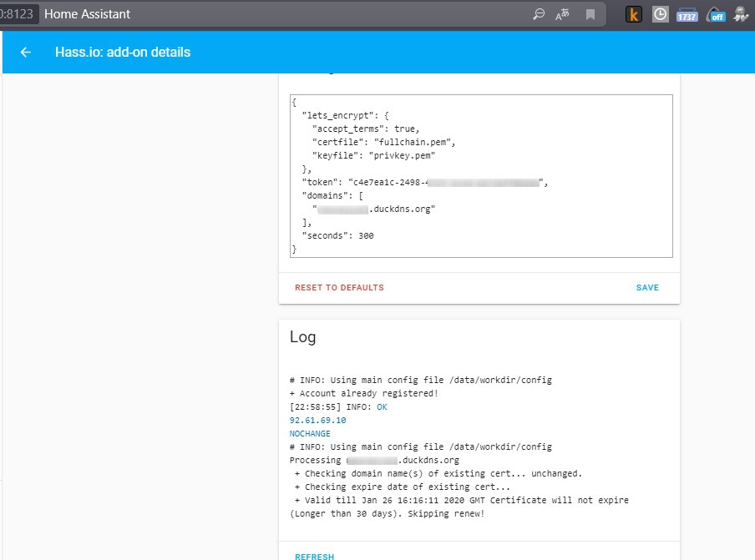The image size is (755, 560).
Task: Click the '+ Account already registered!' log line
Action: click(363, 394)
